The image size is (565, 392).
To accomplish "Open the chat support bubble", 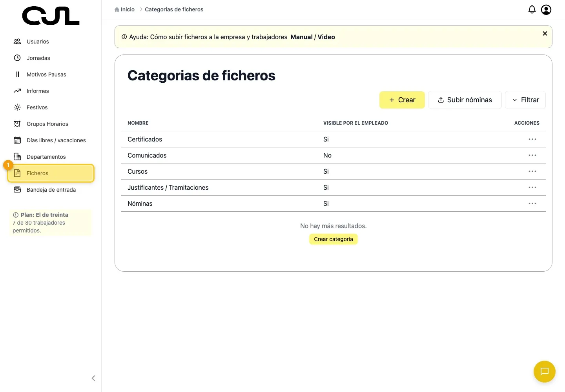I will point(544,371).
